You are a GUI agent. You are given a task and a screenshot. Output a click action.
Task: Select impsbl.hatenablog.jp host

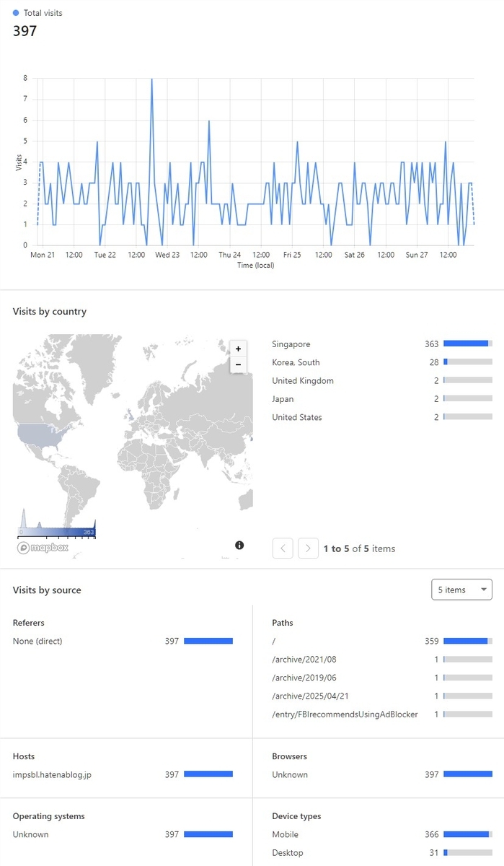(123, 774)
